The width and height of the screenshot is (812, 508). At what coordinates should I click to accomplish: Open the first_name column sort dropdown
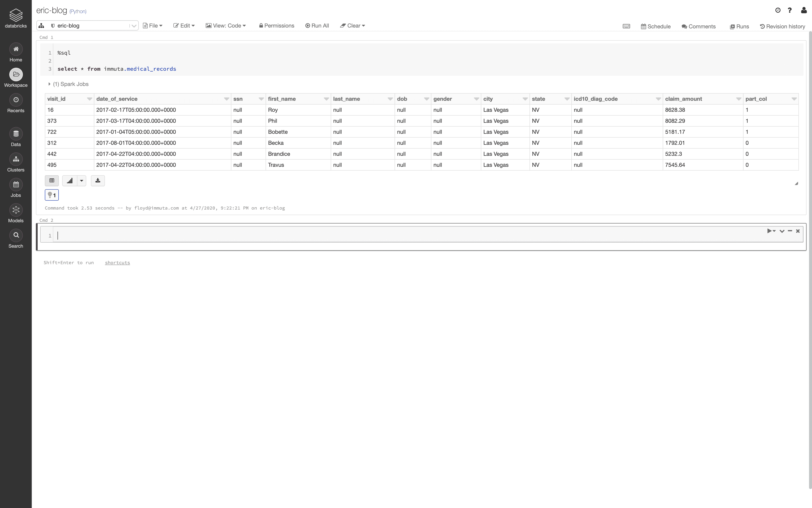(326, 99)
